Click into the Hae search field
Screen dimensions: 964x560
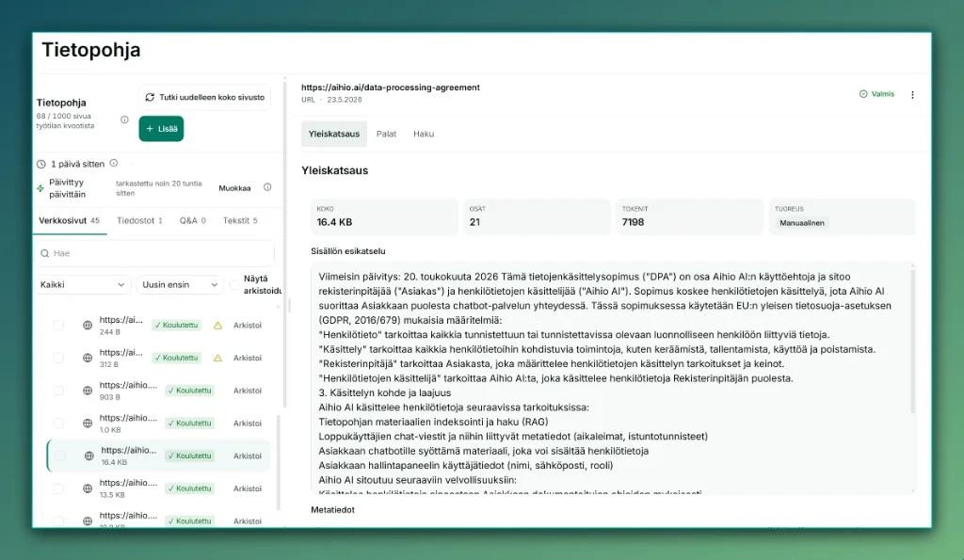[153, 253]
